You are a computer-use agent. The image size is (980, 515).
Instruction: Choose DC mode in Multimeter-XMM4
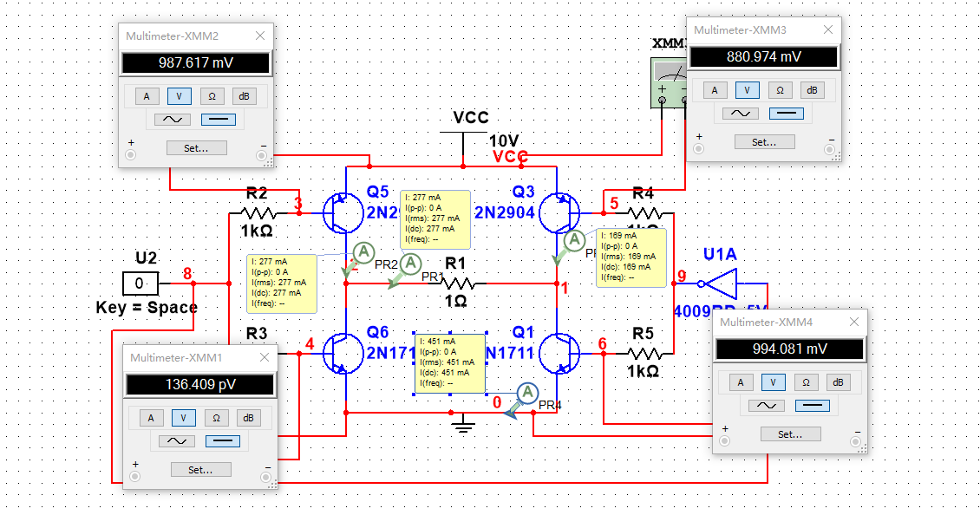[x=813, y=406]
